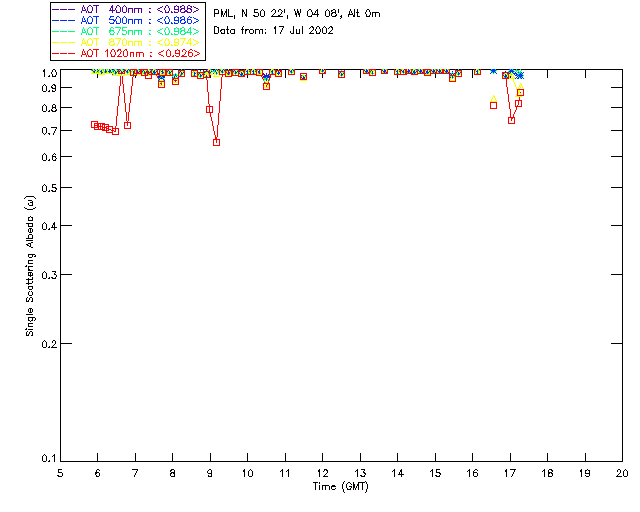Screen dimensions: 640x512
Task: Select the 'AOT 870nm' legend text
Action: tap(111, 42)
